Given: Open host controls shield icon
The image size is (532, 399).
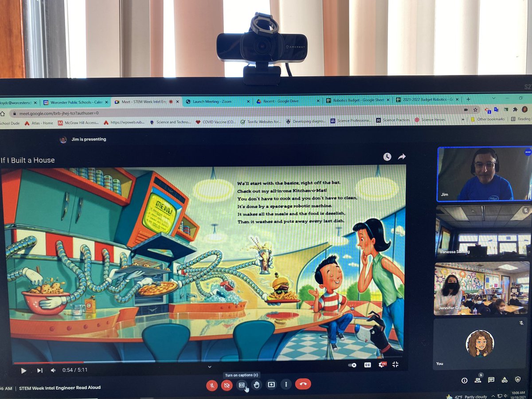Looking at the screenshot, I should (518, 379).
